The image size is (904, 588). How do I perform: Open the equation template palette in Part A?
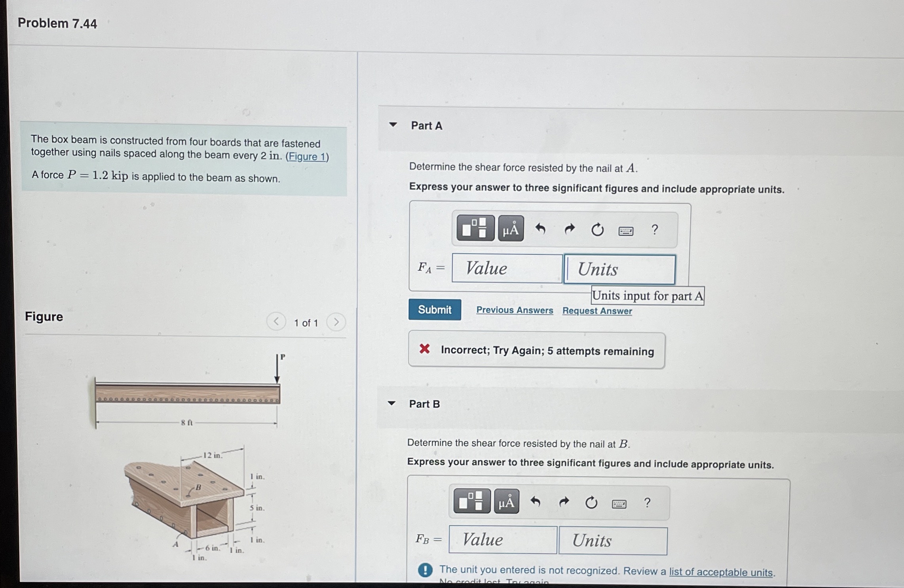[x=475, y=229]
